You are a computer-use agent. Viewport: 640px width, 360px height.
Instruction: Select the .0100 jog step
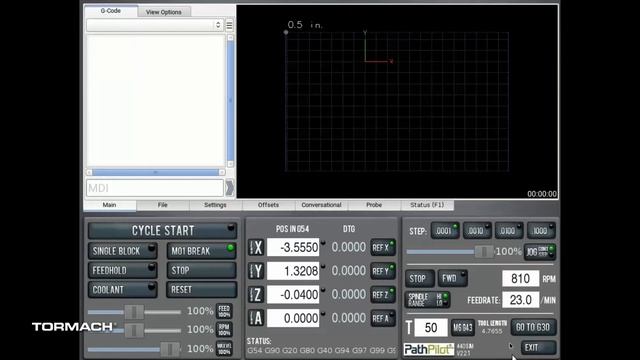[x=509, y=231]
